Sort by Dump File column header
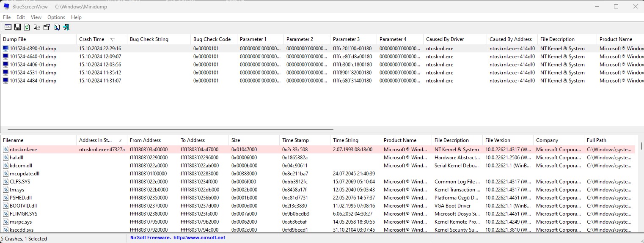The width and height of the screenshot is (644, 243). tap(38, 39)
